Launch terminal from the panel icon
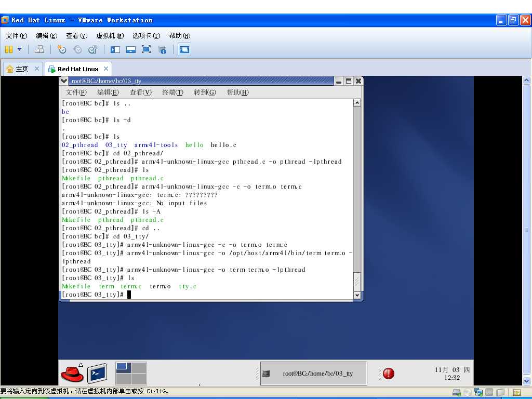The image size is (532, 399). point(97,373)
